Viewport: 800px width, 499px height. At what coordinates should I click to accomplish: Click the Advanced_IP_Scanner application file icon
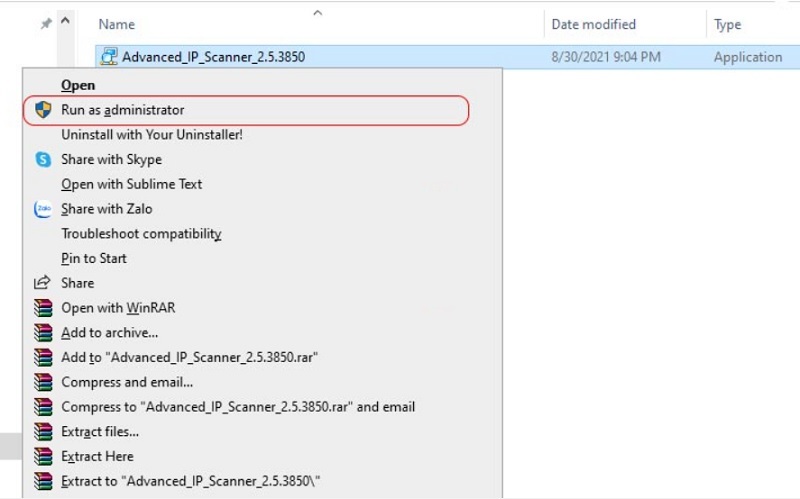[x=108, y=57]
